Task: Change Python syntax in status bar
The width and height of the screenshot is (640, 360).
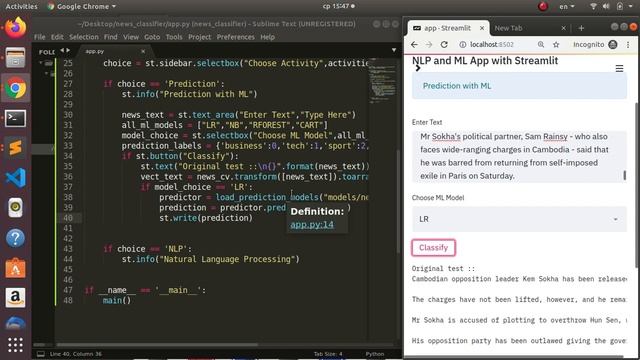Action: 375,354
